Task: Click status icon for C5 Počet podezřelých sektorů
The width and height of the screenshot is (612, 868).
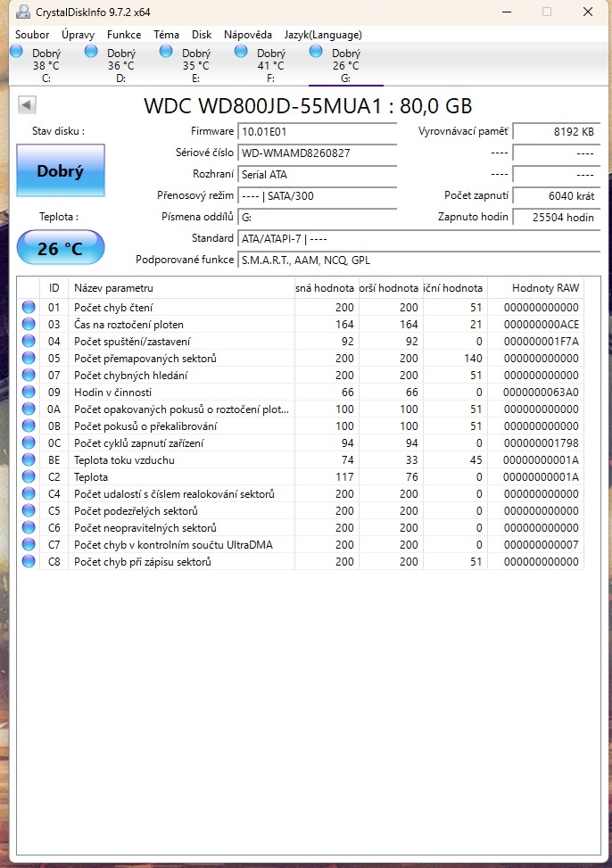Action: click(x=29, y=510)
